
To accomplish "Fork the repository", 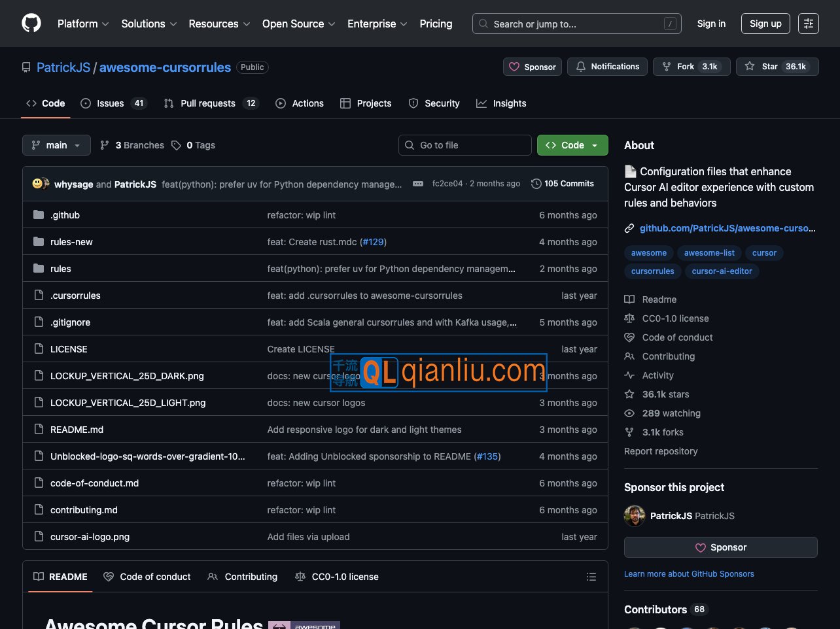I will tap(691, 67).
